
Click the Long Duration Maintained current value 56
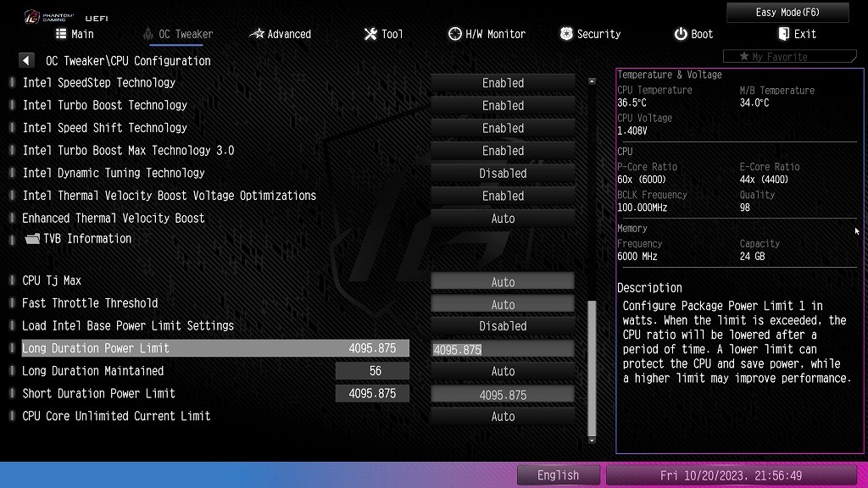(x=373, y=371)
